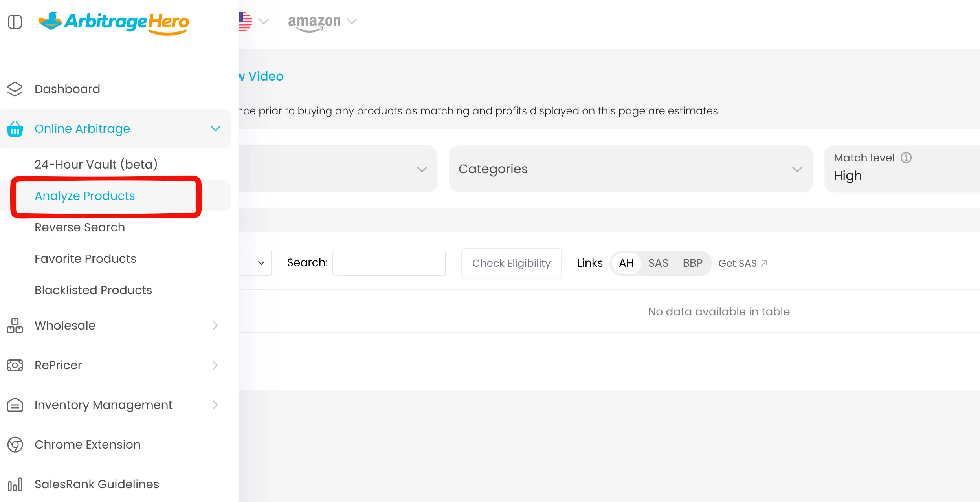This screenshot has height=502, width=980.
Task: Click the US flag icon
Action: point(245,21)
